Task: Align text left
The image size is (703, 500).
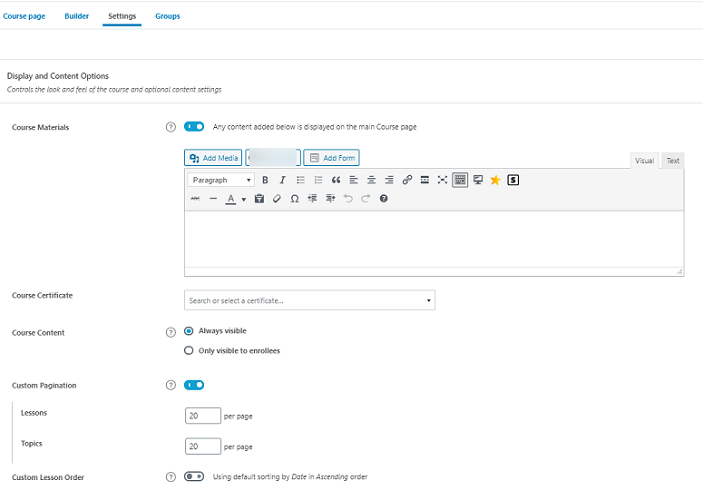Action: tap(354, 180)
